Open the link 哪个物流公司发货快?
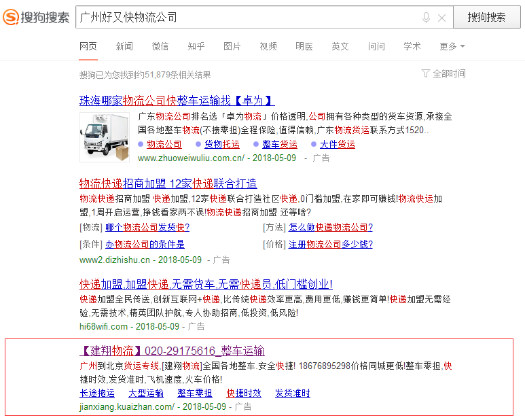 pyautogui.click(x=147, y=228)
